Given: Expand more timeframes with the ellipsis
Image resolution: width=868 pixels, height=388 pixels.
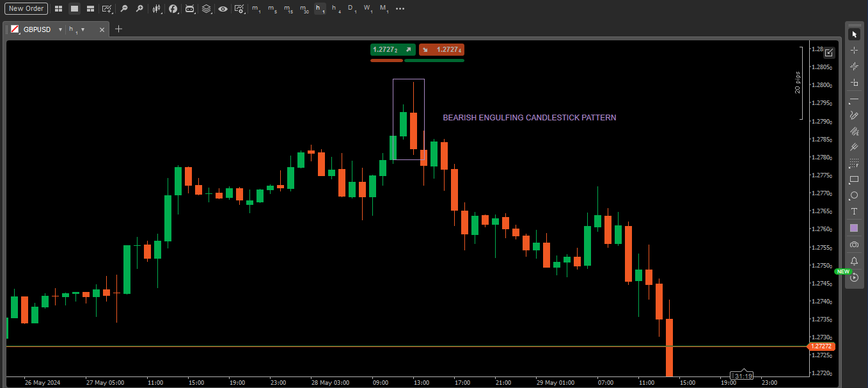Looking at the screenshot, I should [x=401, y=9].
